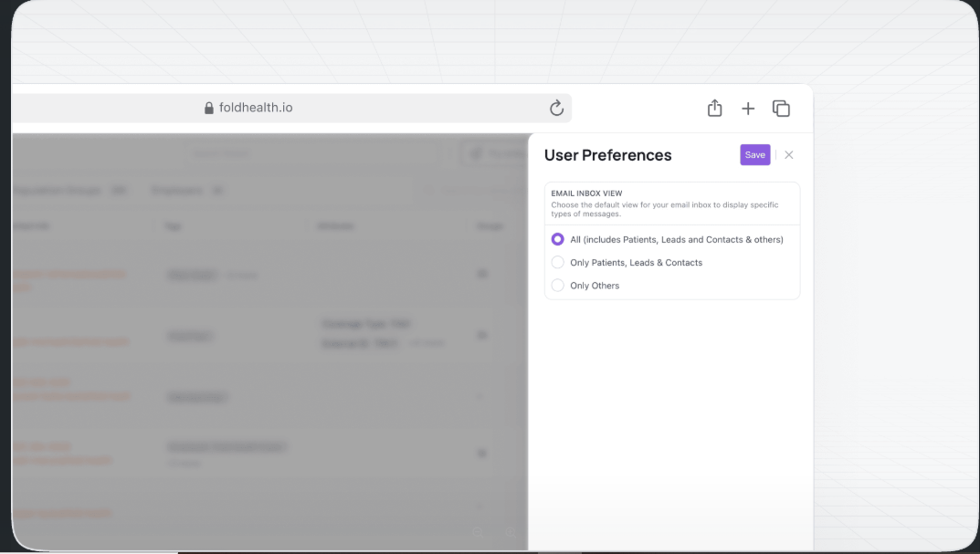Click the Only Others label text

pyautogui.click(x=595, y=286)
